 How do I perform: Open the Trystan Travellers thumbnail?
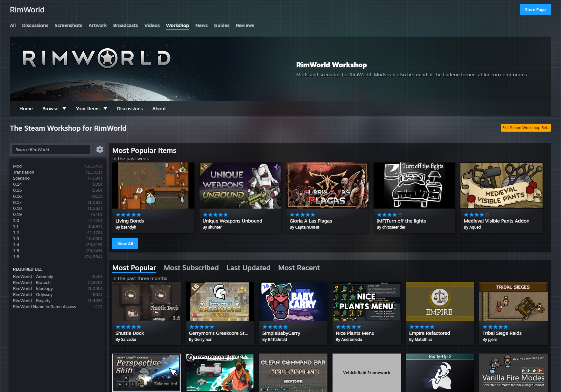220,373
